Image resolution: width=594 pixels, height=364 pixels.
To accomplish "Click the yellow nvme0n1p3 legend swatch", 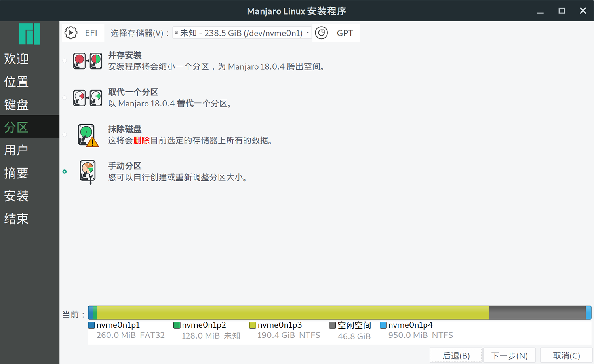I will click(x=253, y=325).
